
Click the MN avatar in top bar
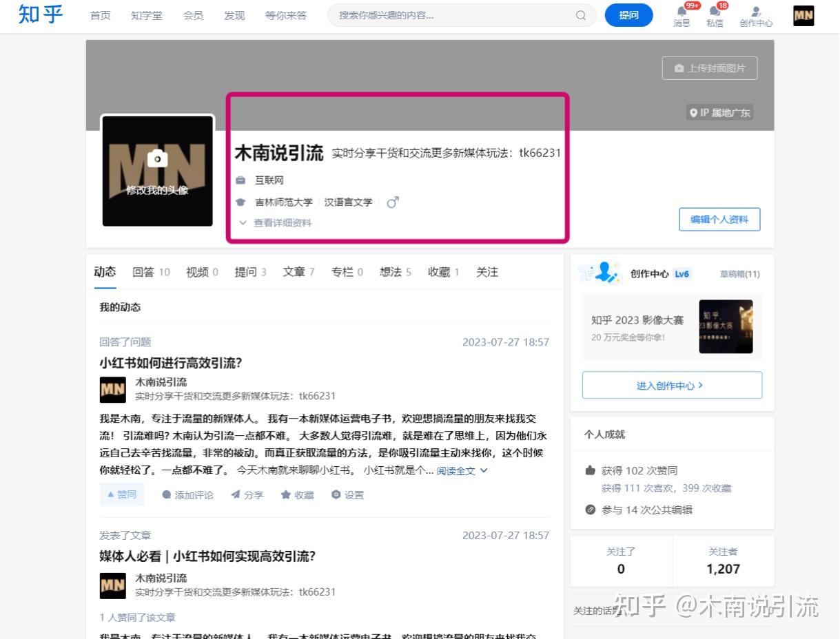point(803,16)
